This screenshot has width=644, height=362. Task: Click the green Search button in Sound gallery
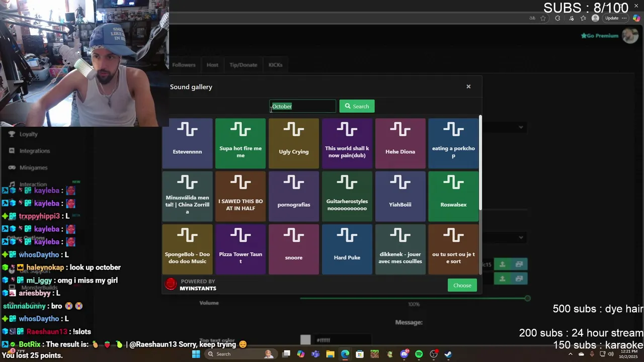click(x=357, y=106)
